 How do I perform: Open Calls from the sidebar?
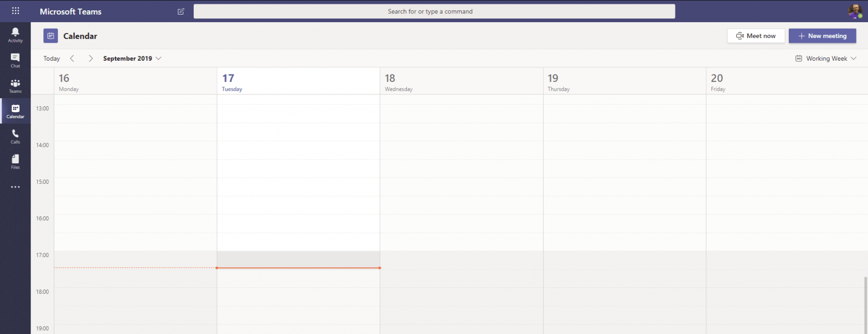point(15,137)
